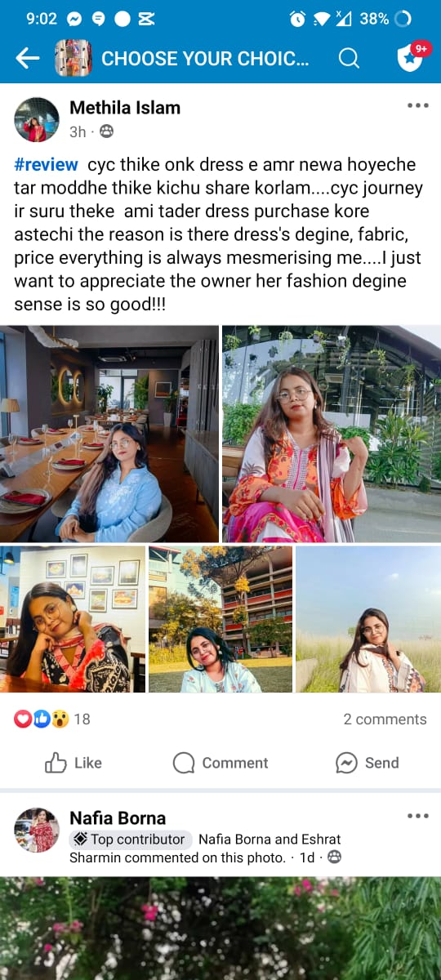This screenshot has width=441, height=980.
Task: View the 2 comments on post
Action: (x=385, y=719)
